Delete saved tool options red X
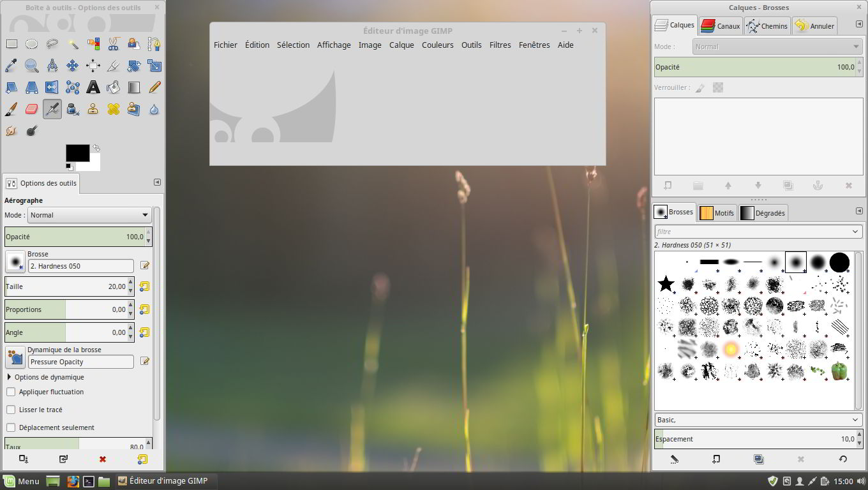868x490 pixels. click(102, 459)
